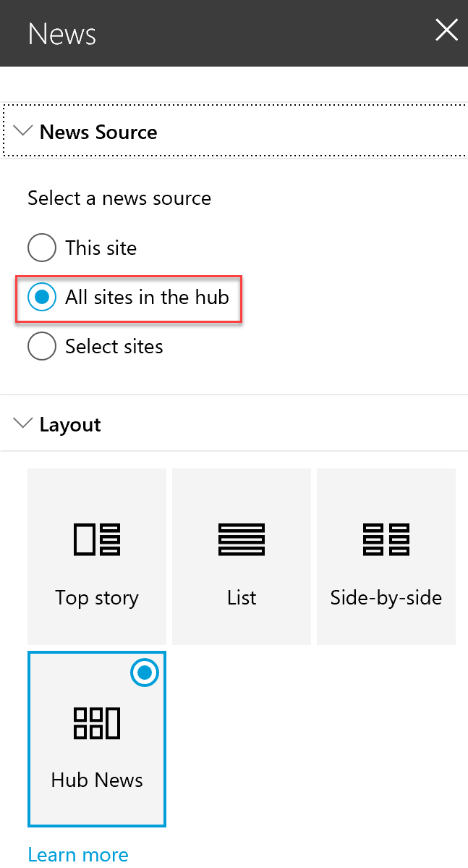The image size is (468, 868).
Task: Click the Hub News tile label
Action: point(97,780)
